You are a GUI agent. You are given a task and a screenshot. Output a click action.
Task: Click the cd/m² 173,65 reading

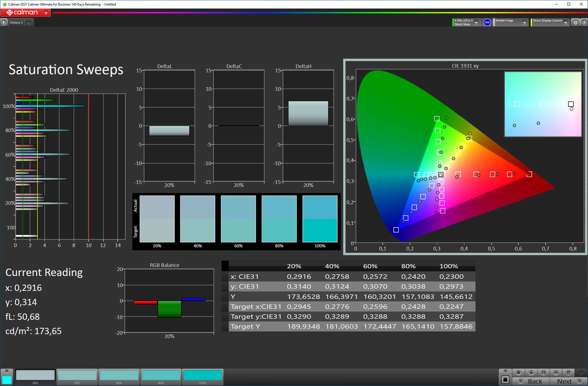[33, 331]
